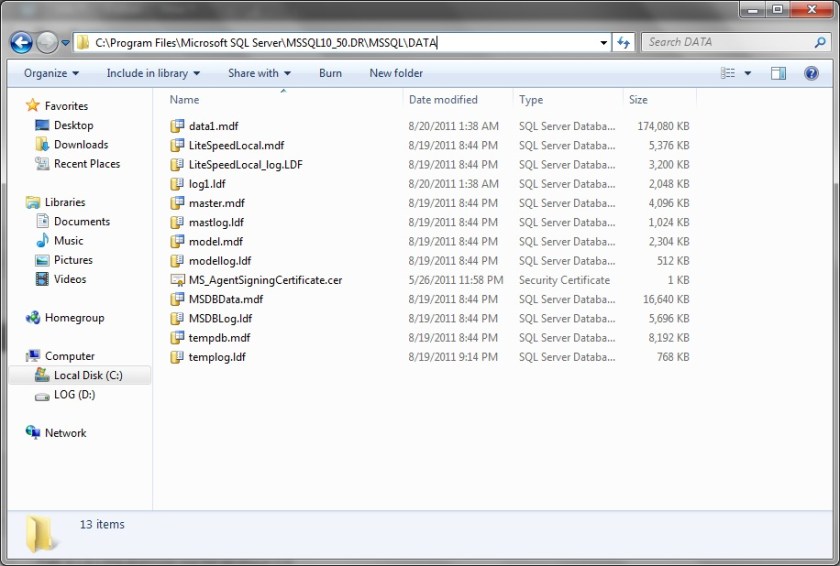Click the Get Help question mark icon
840x566 pixels.
[x=811, y=73]
